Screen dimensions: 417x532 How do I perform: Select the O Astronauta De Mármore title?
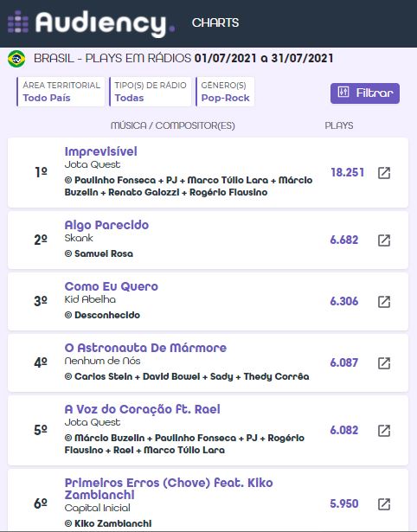coord(145,348)
